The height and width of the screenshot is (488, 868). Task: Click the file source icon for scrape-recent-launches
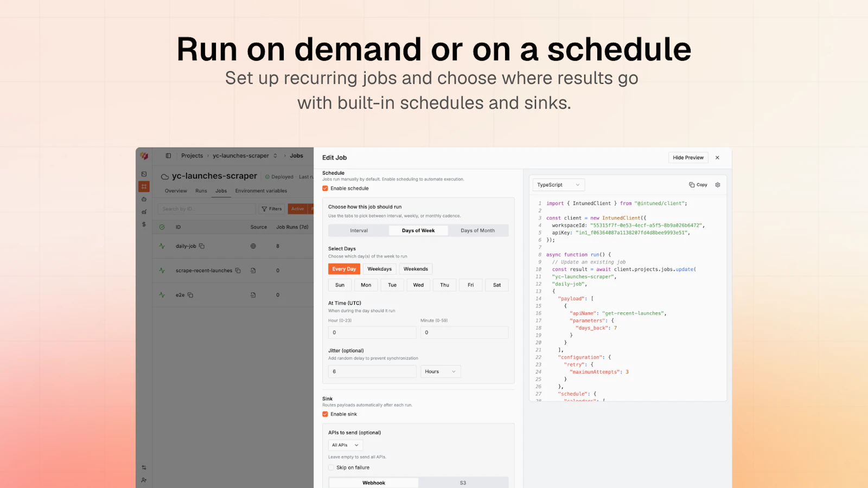(x=253, y=271)
